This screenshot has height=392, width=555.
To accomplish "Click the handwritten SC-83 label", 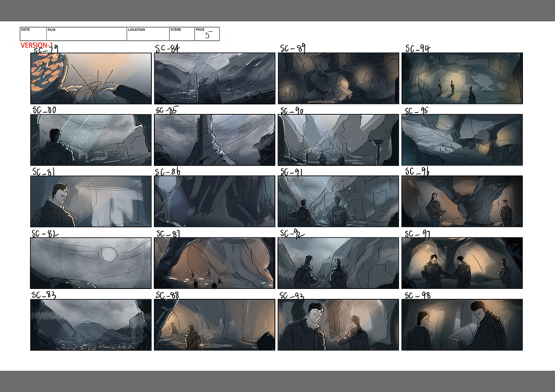I will tap(44, 295).
